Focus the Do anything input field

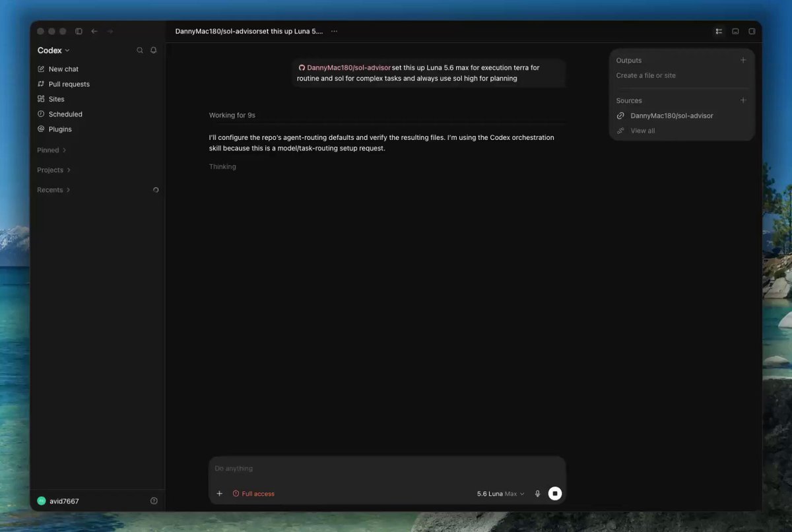pyautogui.click(x=387, y=469)
